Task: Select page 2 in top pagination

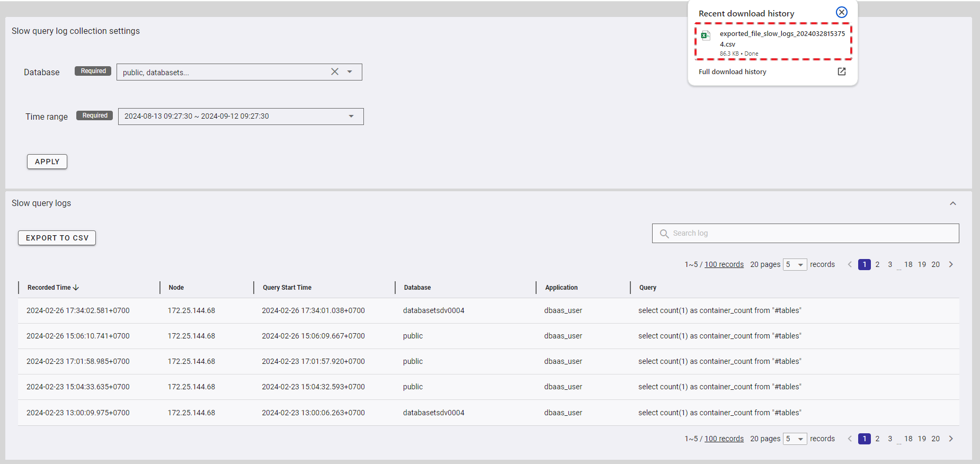Action: [x=877, y=264]
